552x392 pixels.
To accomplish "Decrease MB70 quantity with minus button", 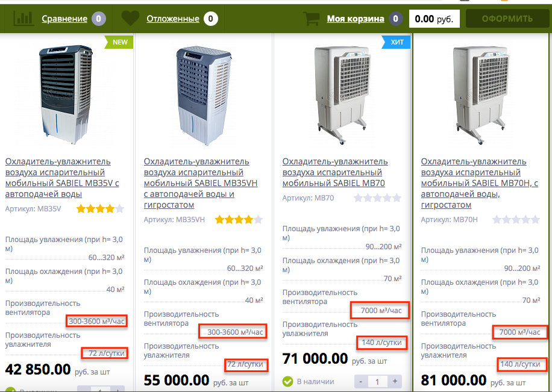I will [361, 381].
